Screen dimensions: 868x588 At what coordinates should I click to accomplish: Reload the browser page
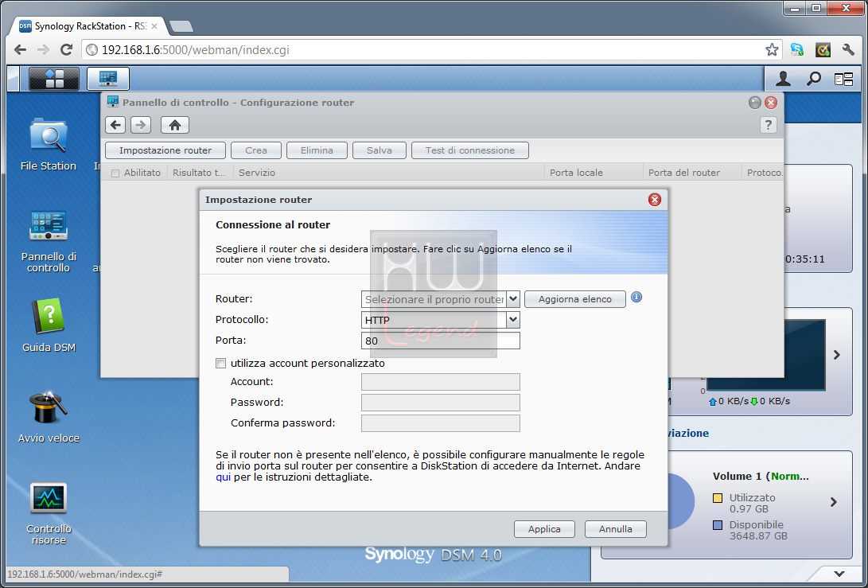(x=66, y=50)
